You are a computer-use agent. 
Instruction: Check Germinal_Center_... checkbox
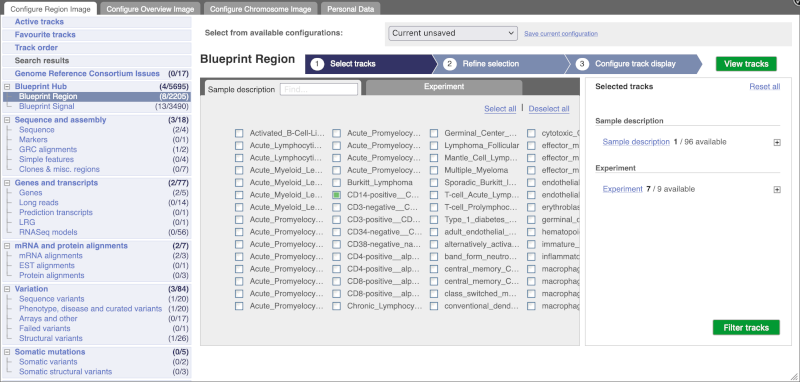click(434, 133)
